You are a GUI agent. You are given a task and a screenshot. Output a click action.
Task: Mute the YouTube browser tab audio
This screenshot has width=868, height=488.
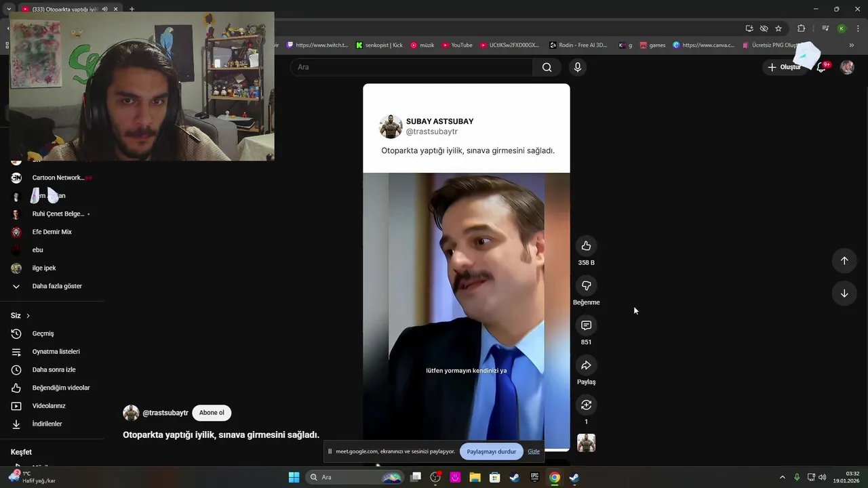click(x=104, y=9)
